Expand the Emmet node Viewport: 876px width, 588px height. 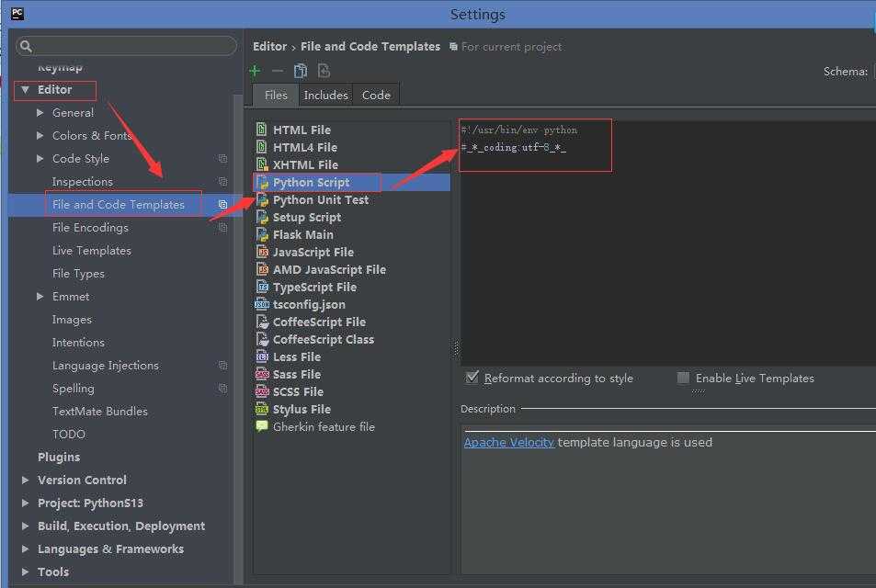pos(40,297)
